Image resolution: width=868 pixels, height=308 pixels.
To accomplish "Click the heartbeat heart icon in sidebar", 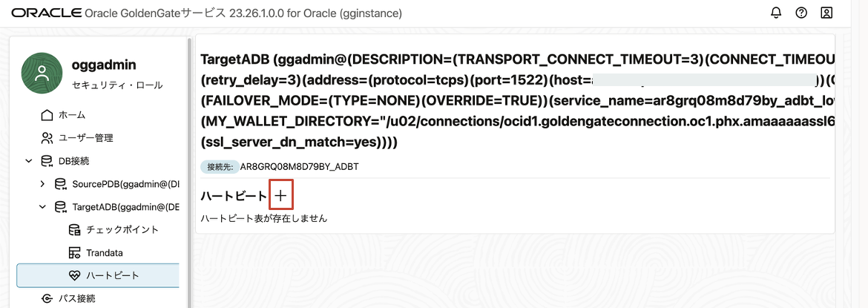I will pos(73,275).
